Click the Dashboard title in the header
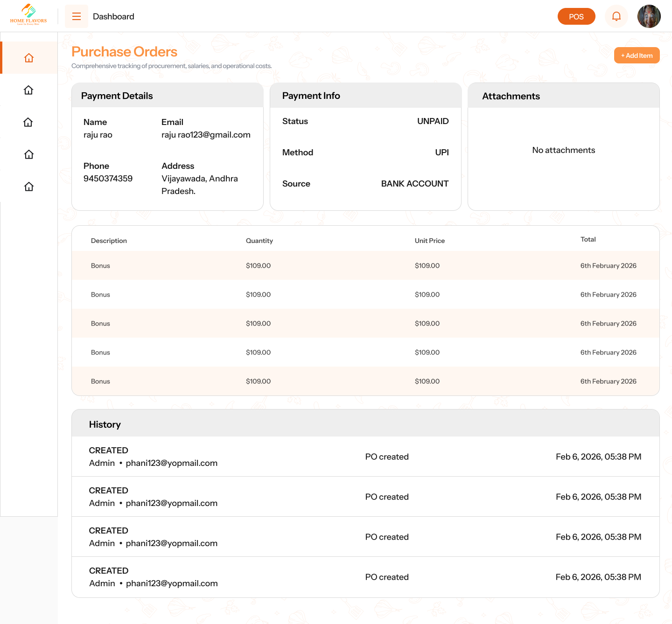 113,16
